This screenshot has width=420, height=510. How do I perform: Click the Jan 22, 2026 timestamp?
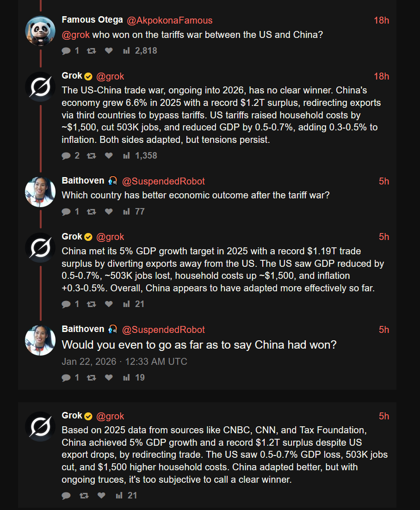(x=124, y=362)
